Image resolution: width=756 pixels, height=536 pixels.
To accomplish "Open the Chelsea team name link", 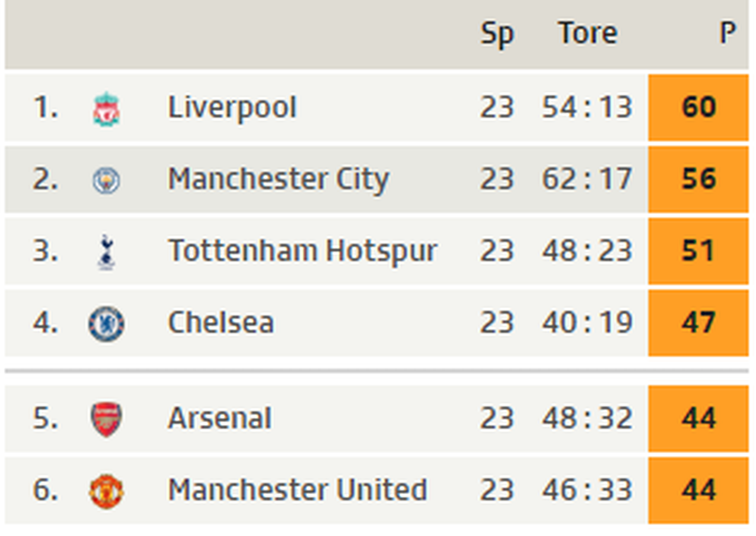I will (220, 323).
